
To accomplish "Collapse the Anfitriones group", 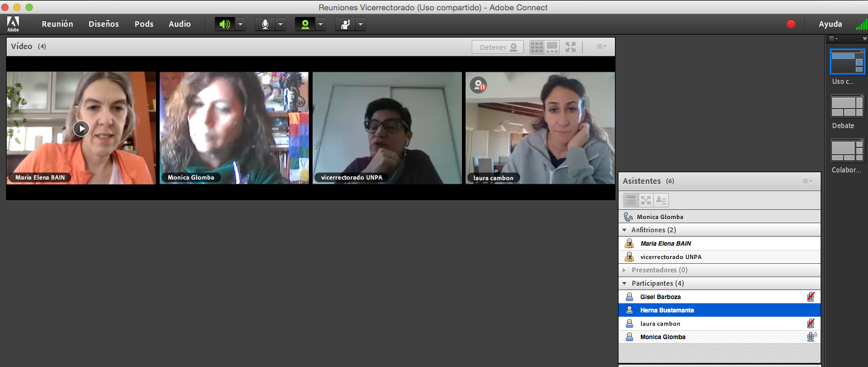I will [625, 230].
